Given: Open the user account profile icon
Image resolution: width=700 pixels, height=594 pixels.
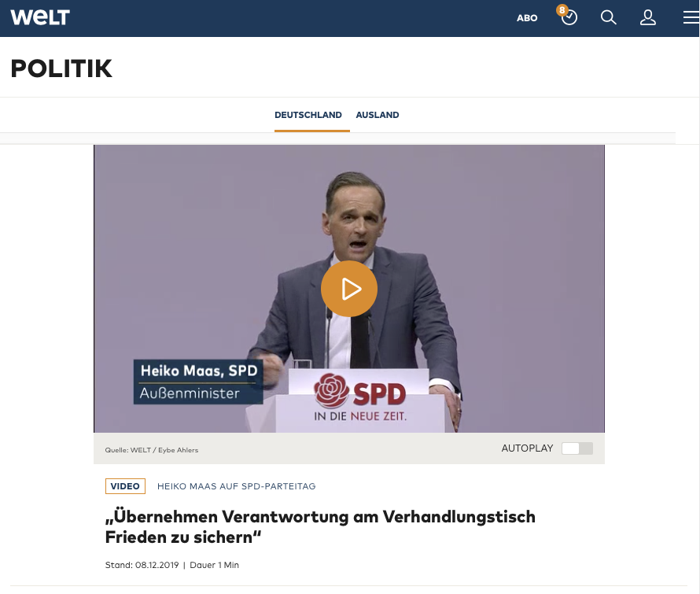Looking at the screenshot, I should coord(648,18).
